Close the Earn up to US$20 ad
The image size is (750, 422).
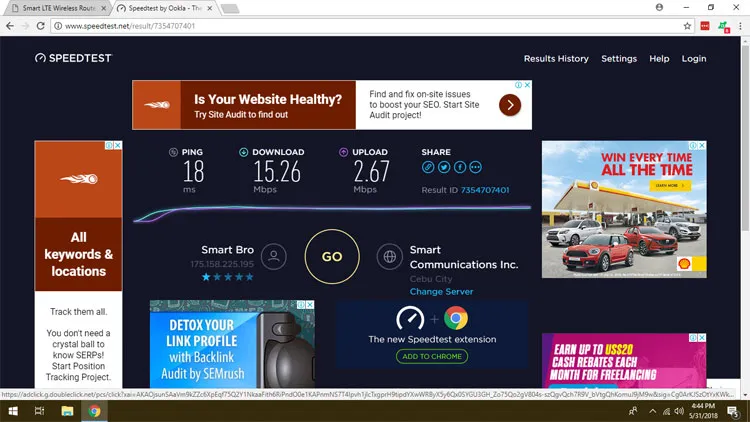click(x=702, y=338)
